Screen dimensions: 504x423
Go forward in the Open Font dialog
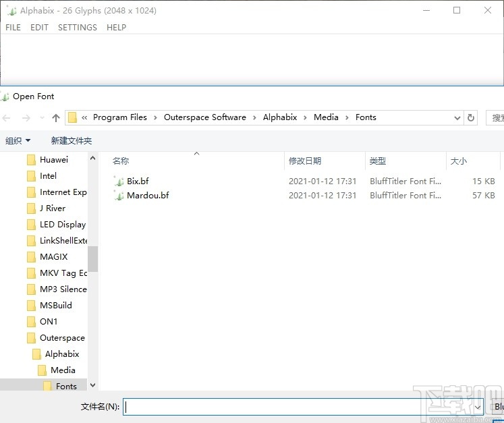(26, 118)
